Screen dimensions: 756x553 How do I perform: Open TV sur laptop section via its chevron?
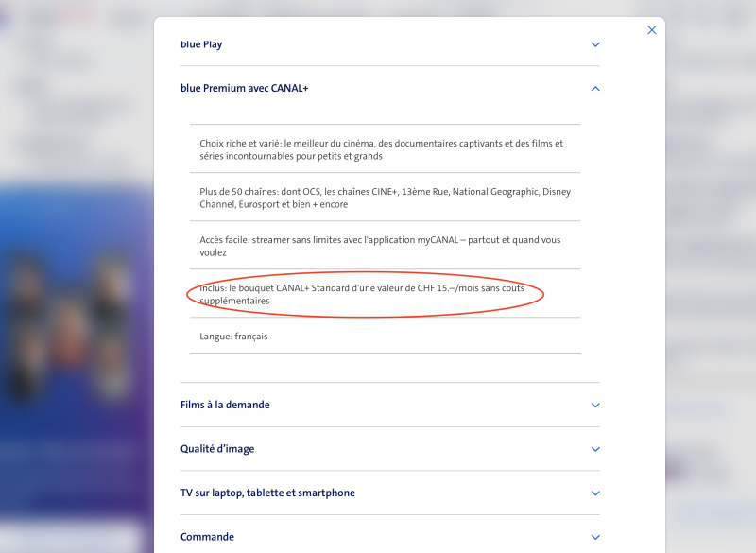tap(595, 493)
